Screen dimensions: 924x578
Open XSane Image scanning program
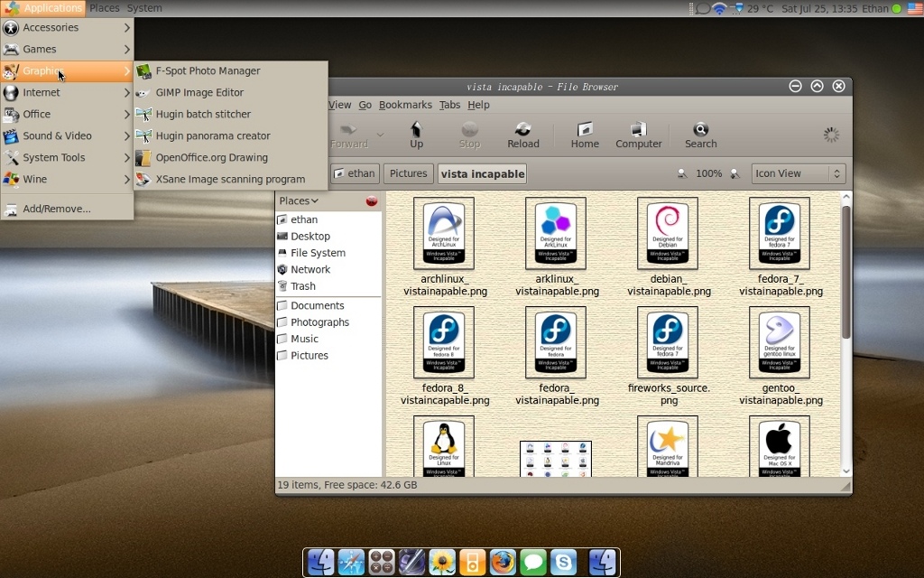pos(230,180)
